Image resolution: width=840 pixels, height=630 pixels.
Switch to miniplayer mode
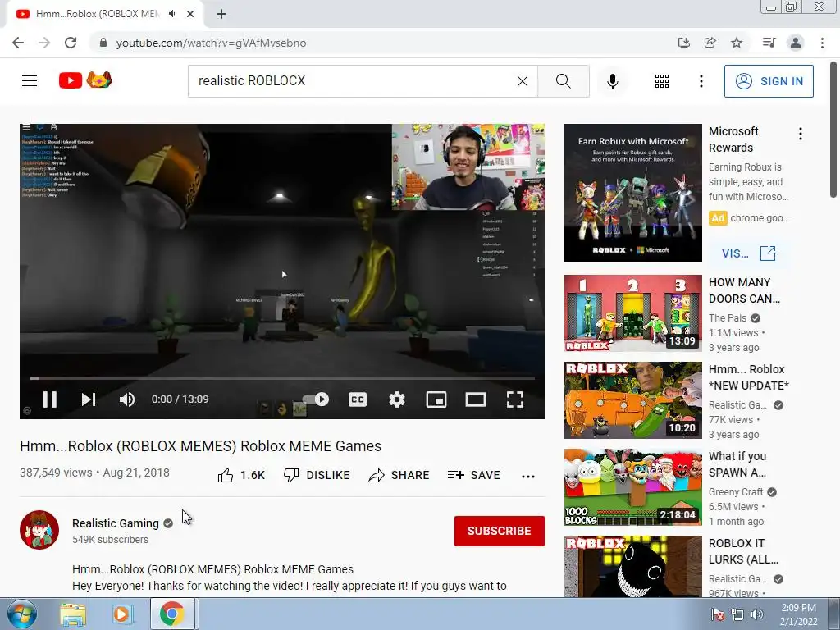pos(436,399)
